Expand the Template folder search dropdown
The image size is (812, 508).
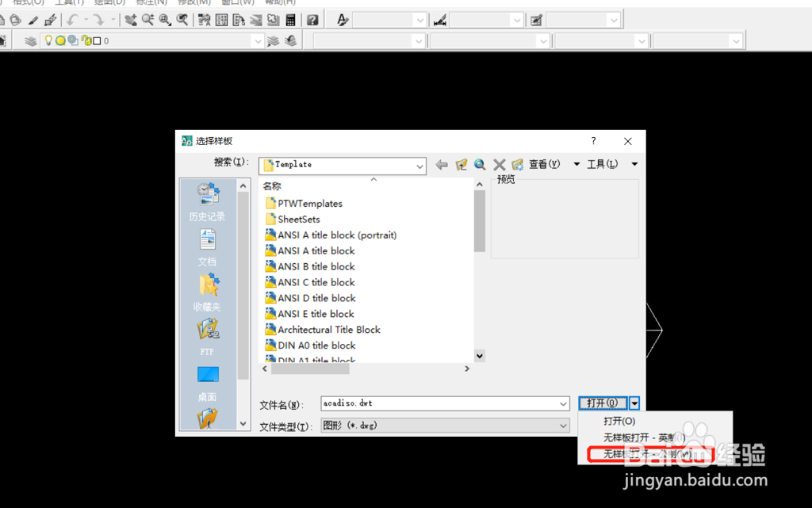[419, 166]
